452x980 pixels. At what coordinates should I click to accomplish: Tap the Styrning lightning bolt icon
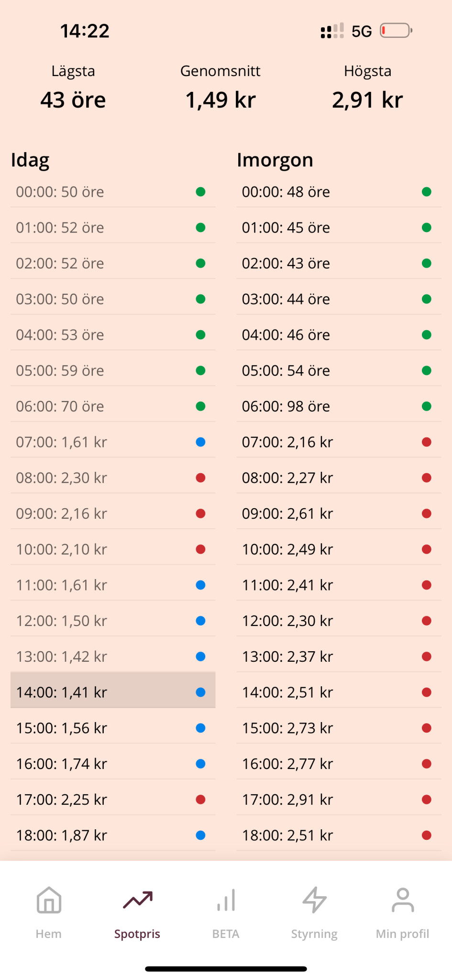[x=314, y=900]
